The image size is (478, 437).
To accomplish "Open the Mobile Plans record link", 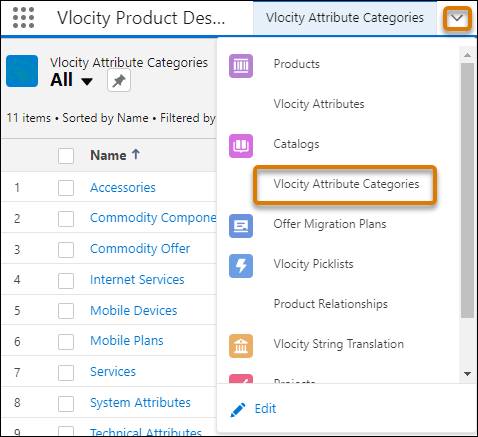I will [127, 341].
